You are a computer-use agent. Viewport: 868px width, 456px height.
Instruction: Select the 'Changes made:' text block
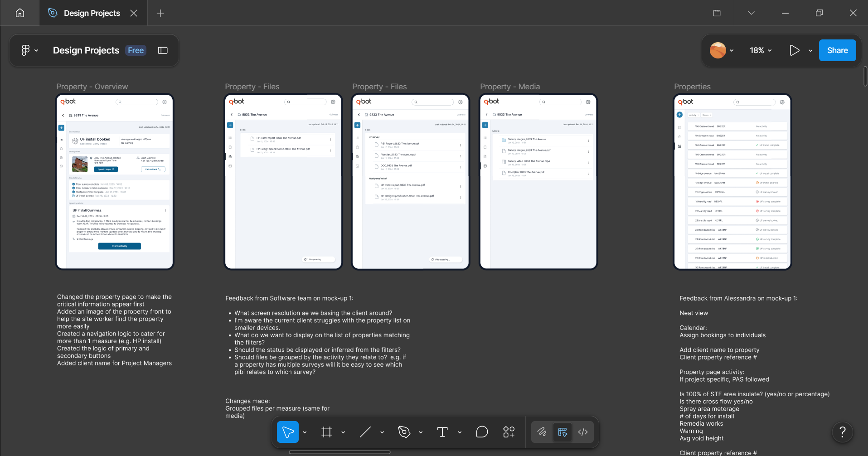tap(277, 408)
